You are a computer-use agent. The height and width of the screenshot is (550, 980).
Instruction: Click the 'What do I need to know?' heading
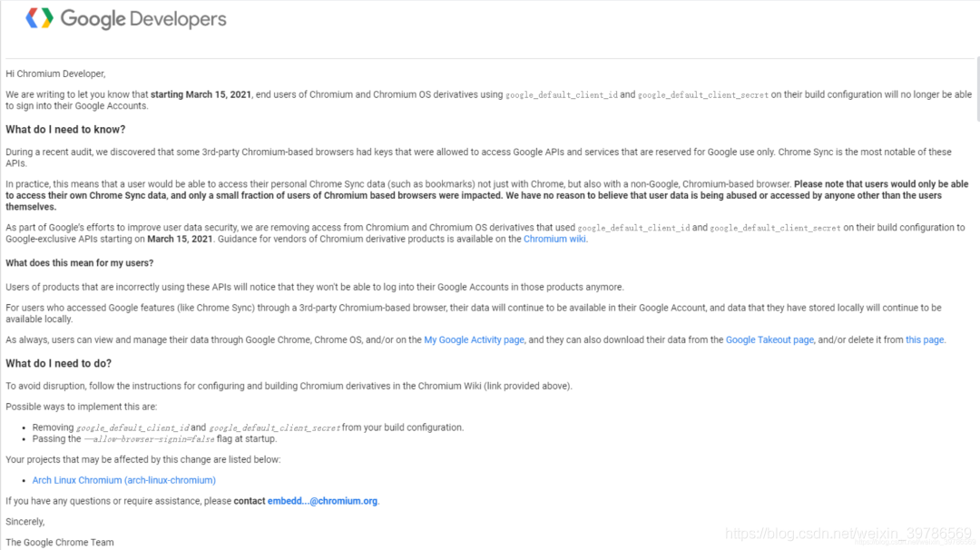[65, 130]
